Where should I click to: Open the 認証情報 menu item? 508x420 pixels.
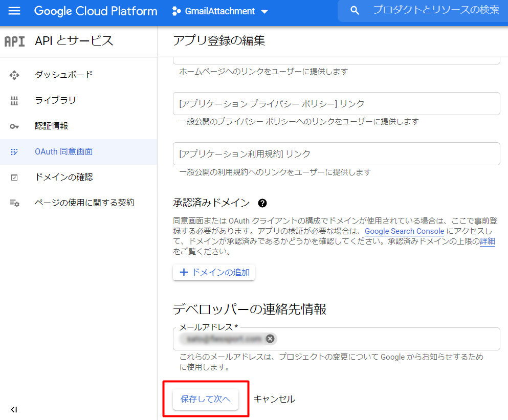pos(78,126)
